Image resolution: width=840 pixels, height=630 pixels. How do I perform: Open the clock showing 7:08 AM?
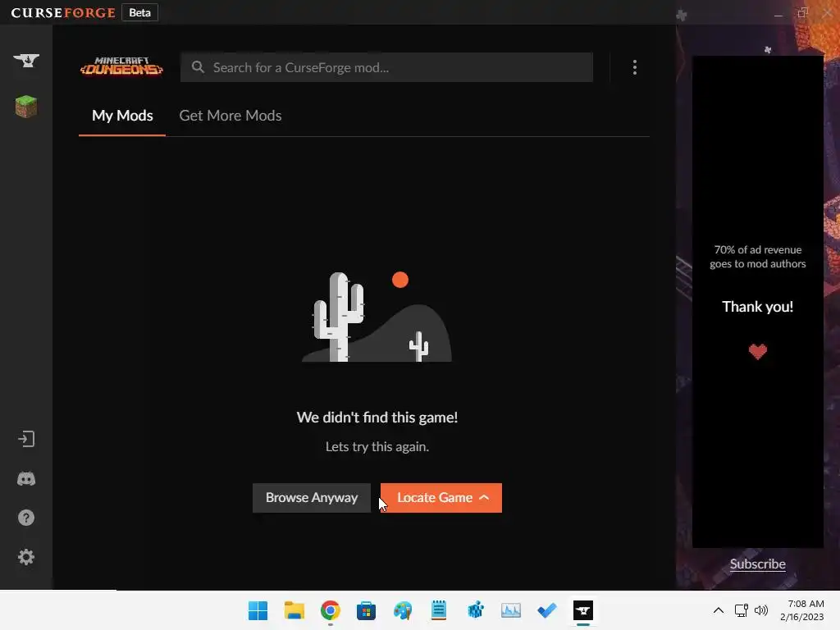click(802, 610)
